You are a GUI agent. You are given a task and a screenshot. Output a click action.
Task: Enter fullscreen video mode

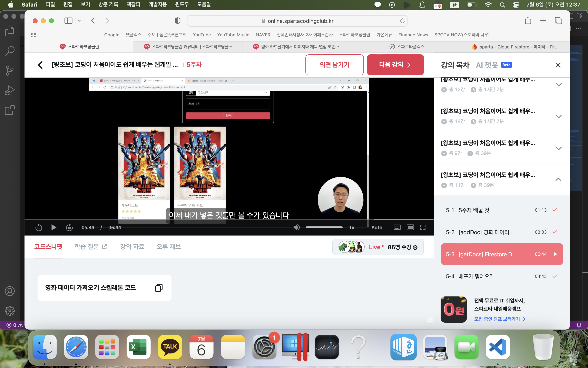[x=423, y=227]
